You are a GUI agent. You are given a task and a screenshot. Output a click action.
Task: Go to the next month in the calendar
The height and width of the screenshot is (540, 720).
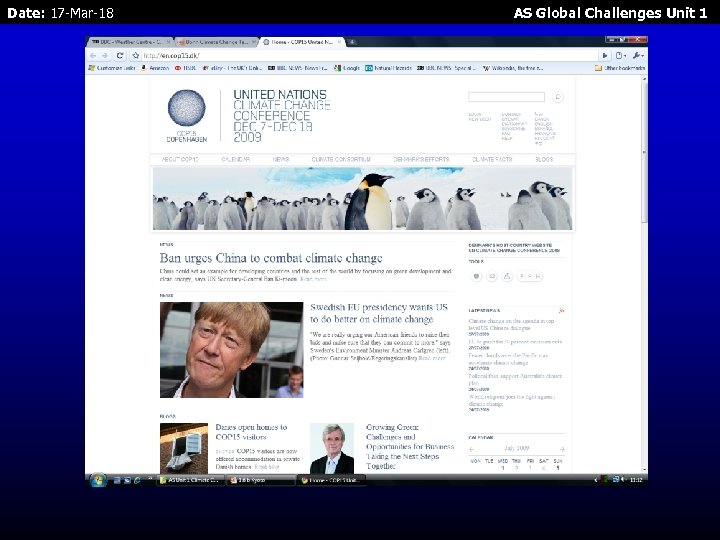(x=562, y=449)
